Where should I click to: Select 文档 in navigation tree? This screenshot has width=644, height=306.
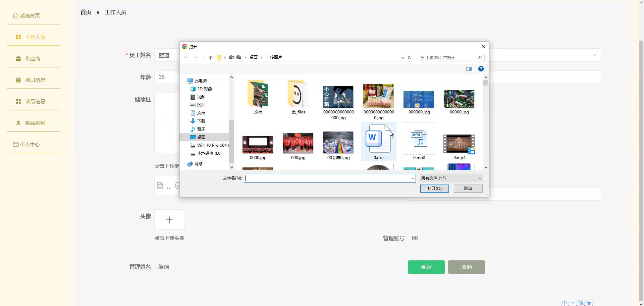[x=198, y=113]
